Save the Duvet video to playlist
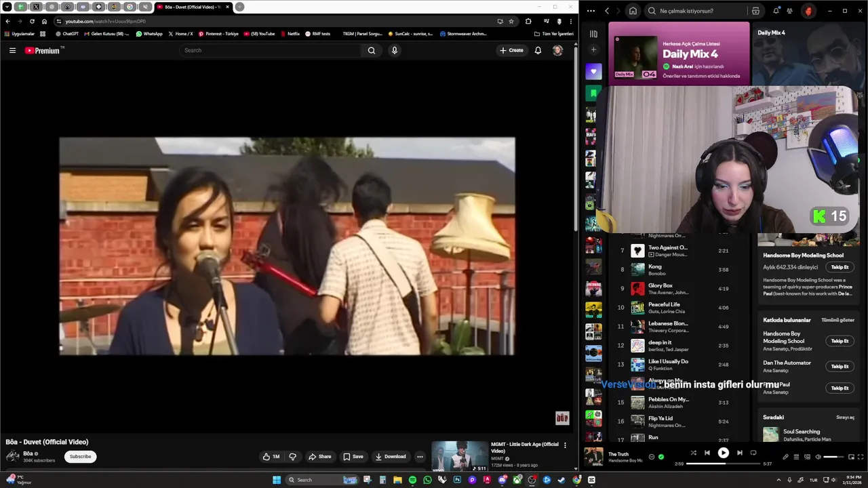 [353, 457]
